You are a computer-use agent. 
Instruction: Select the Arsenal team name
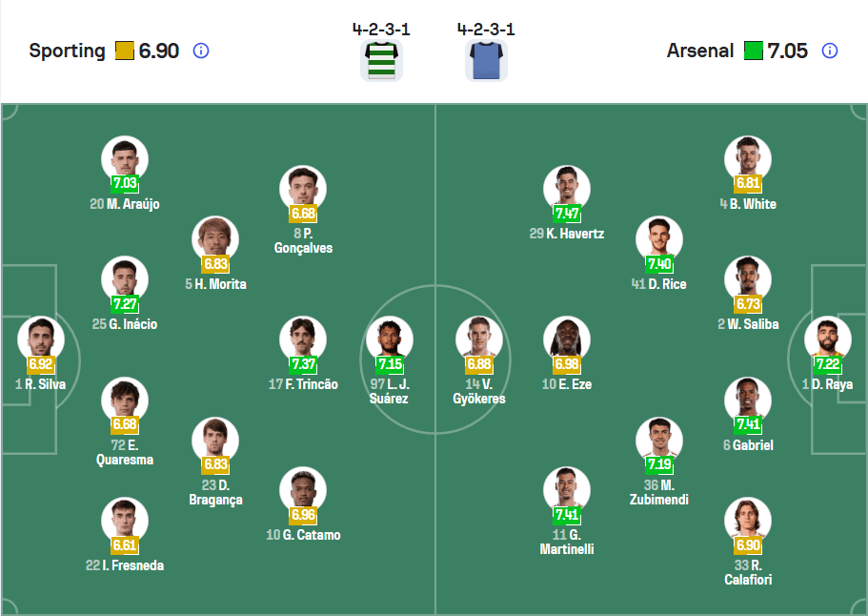point(700,51)
